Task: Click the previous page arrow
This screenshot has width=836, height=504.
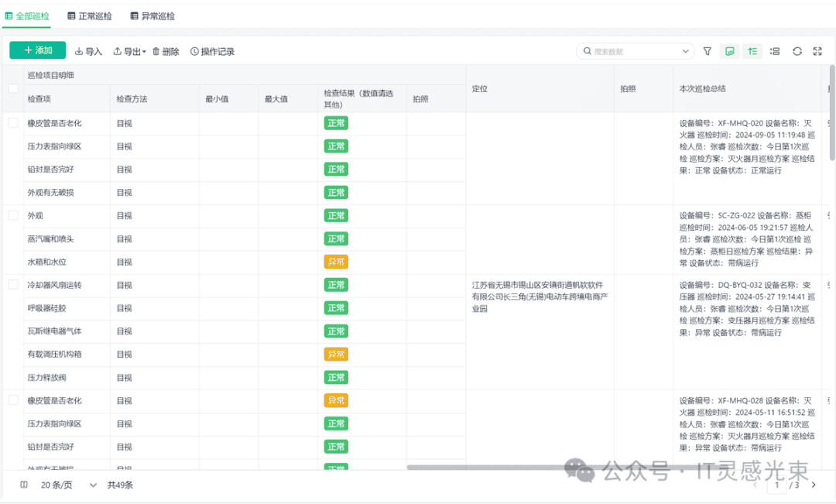Action: (755, 485)
